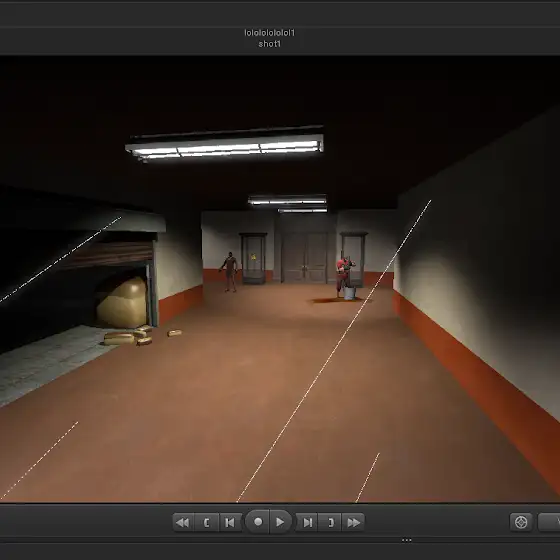
Task: Select the red character standing beside the bucket
Action: tap(344, 275)
